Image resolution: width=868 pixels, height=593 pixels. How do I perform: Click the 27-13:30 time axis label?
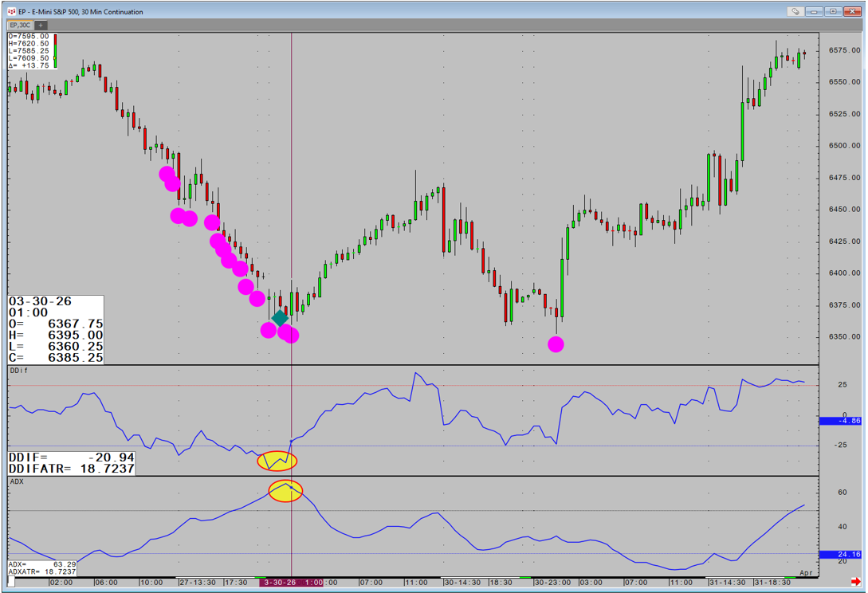(x=198, y=583)
